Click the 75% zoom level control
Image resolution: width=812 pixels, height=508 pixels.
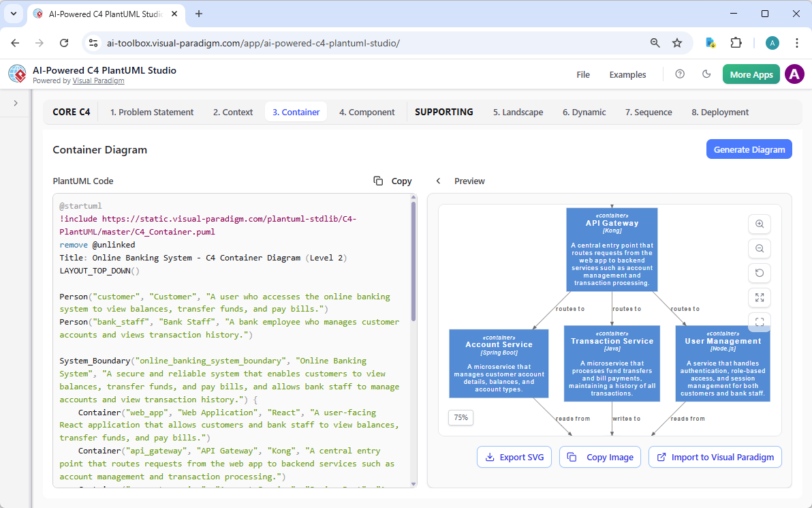[460, 417]
